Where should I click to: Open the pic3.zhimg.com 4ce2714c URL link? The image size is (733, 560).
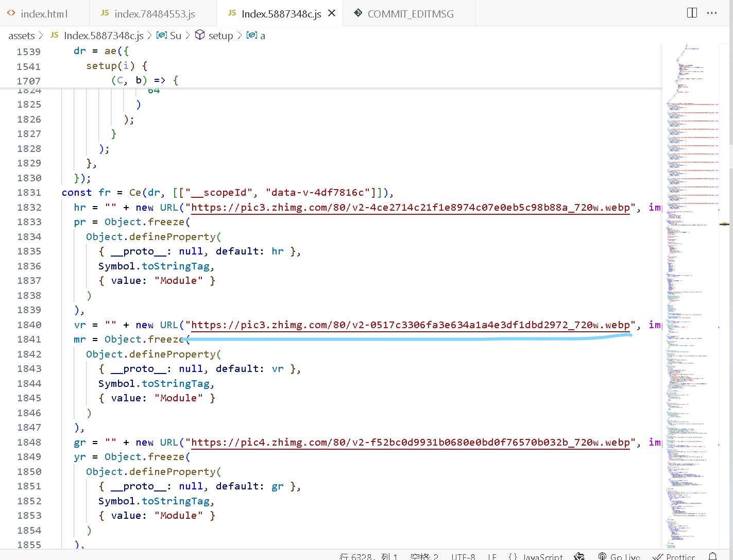(x=411, y=208)
